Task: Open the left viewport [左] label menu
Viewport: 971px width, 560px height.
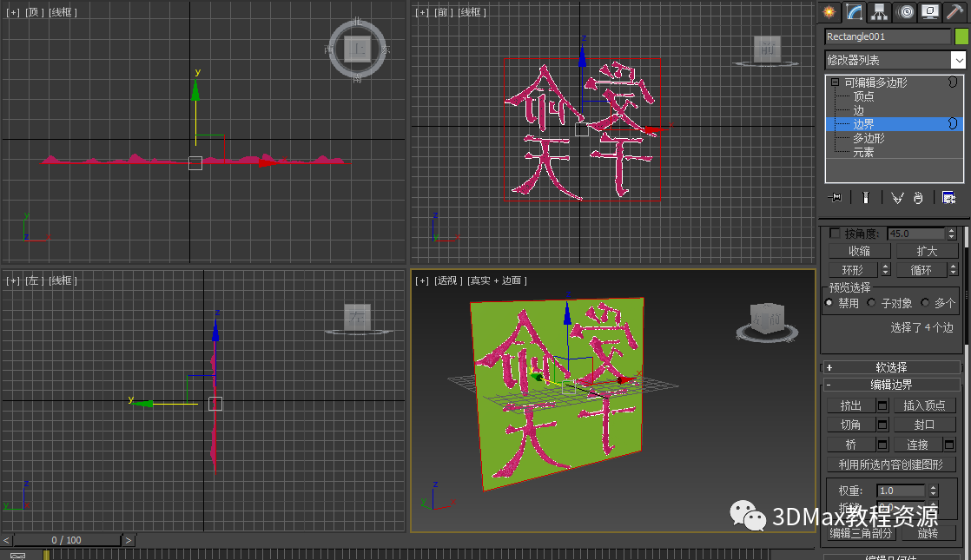Action: click(x=32, y=281)
